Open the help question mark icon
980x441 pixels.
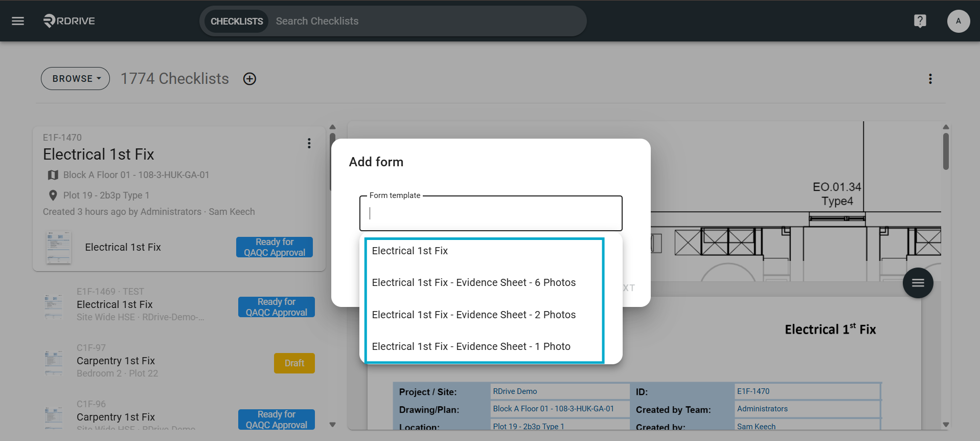[x=920, y=21]
